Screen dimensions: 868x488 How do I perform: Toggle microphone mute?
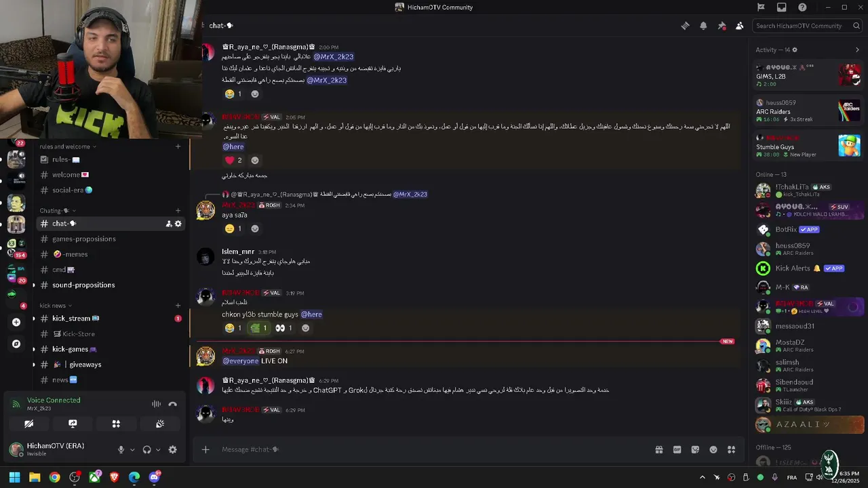(121, 449)
